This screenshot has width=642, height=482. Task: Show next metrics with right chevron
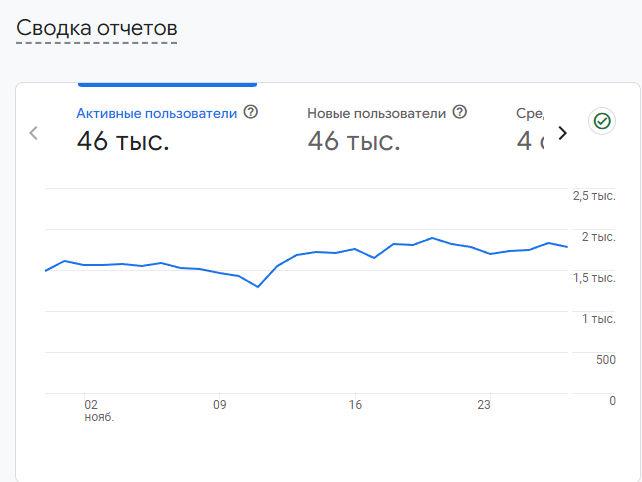coord(562,133)
